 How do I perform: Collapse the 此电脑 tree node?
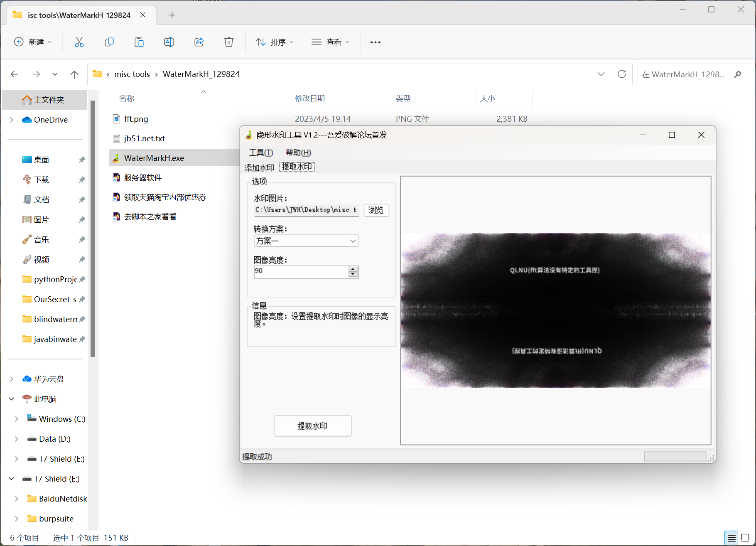12,399
